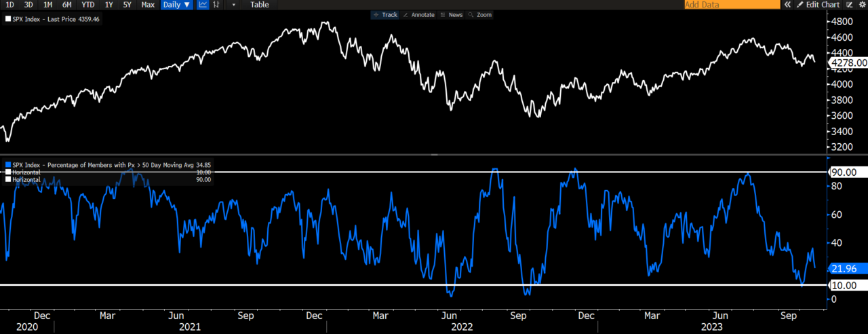Select the Zoom magnifier tool
The width and height of the screenshot is (868, 334).
click(479, 14)
